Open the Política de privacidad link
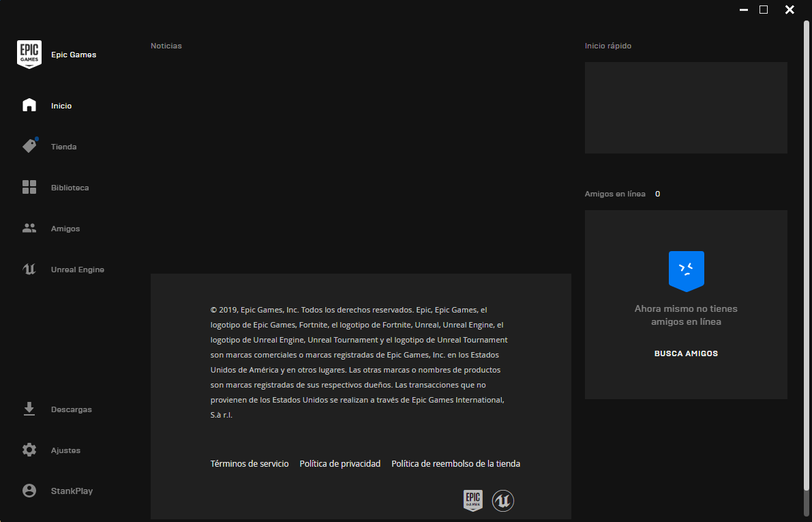This screenshot has height=522, width=812. tap(340, 463)
